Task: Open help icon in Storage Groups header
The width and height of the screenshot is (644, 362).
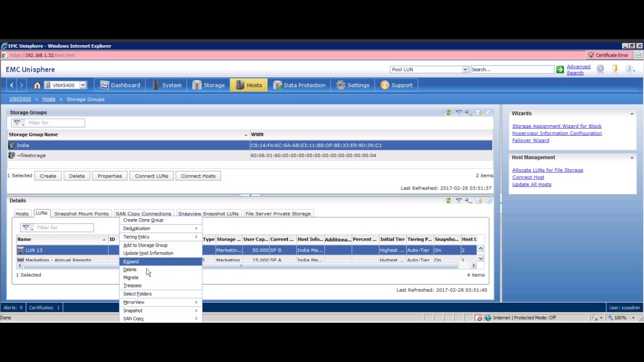Action: coord(489,113)
